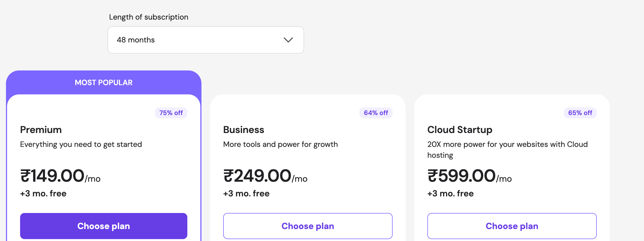The height and width of the screenshot is (241, 644).
Task: Open the subscription length dropdown
Action: pos(206,40)
